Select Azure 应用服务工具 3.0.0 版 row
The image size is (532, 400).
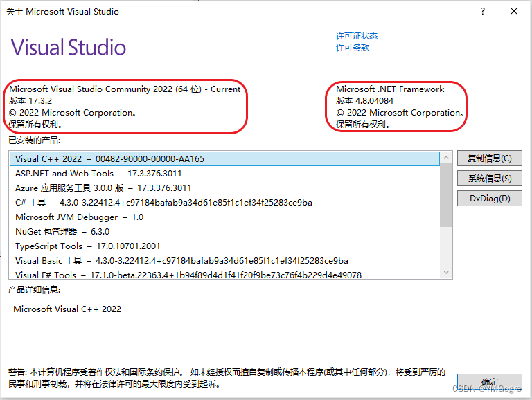[x=224, y=188]
